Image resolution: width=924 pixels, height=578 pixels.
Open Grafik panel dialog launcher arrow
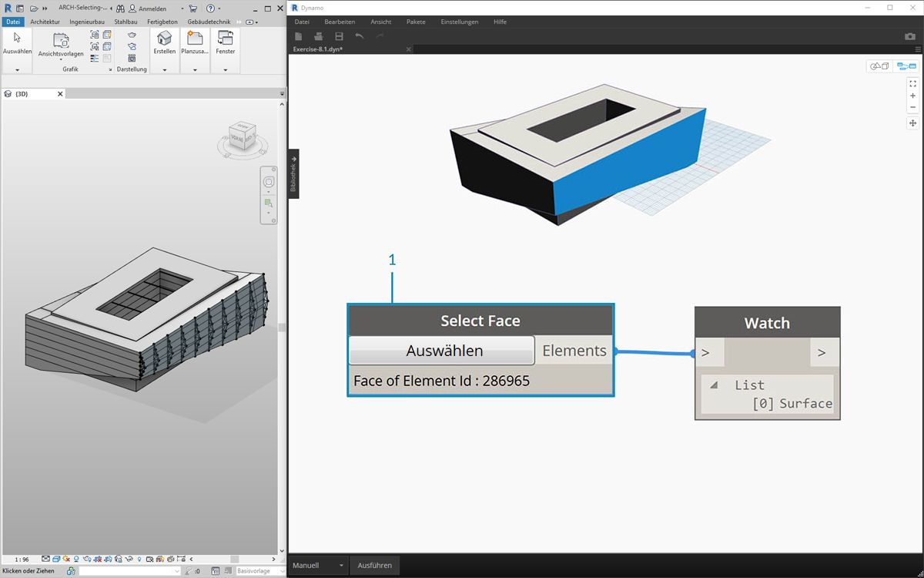point(110,70)
